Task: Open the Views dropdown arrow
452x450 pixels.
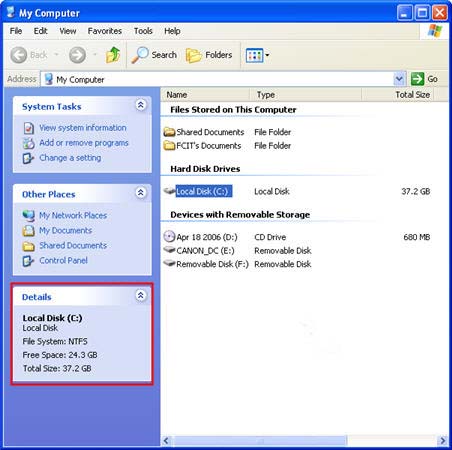Action: pos(267,55)
